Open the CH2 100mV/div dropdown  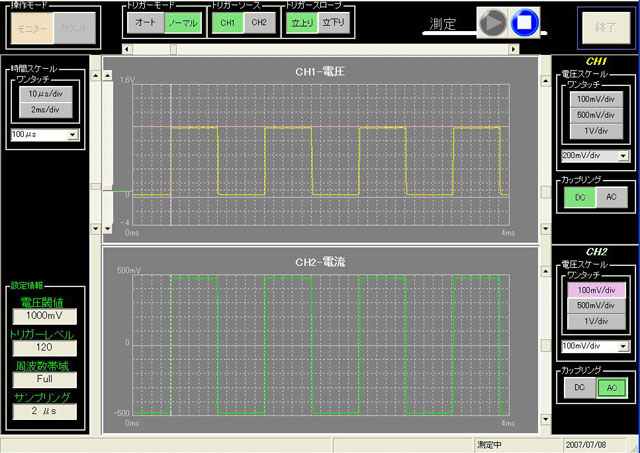[623, 346]
